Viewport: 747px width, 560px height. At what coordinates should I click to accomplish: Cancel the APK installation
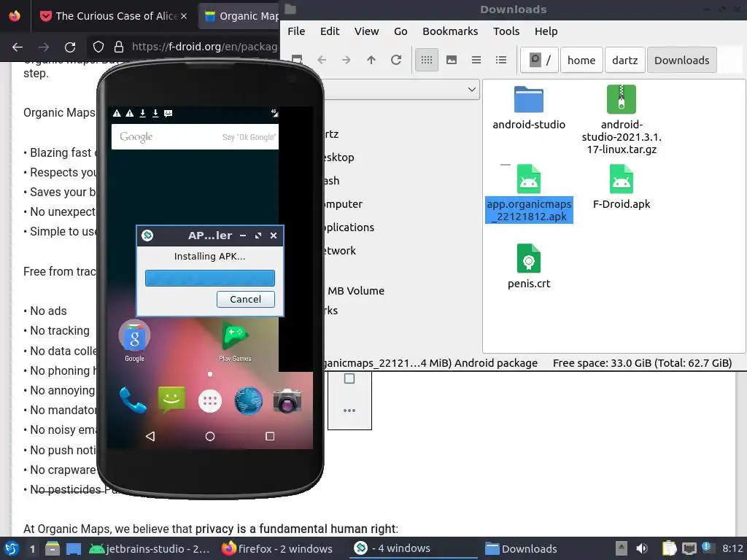coord(245,299)
